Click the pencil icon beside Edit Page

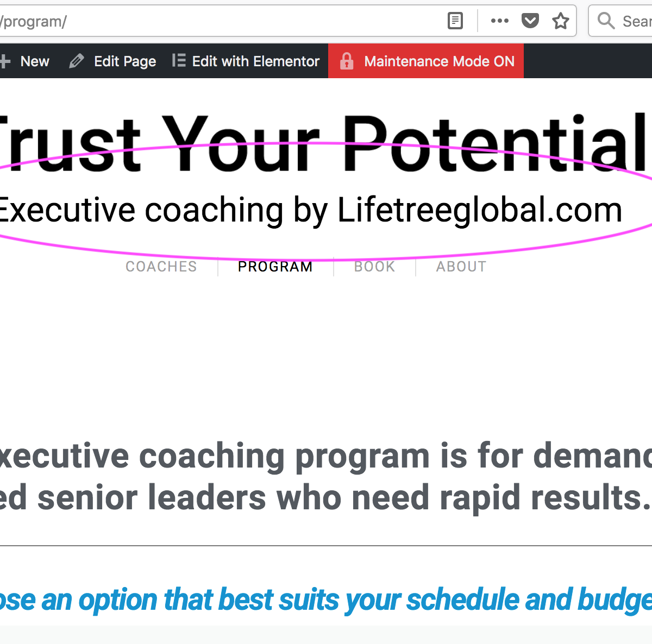pyautogui.click(x=77, y=61)
